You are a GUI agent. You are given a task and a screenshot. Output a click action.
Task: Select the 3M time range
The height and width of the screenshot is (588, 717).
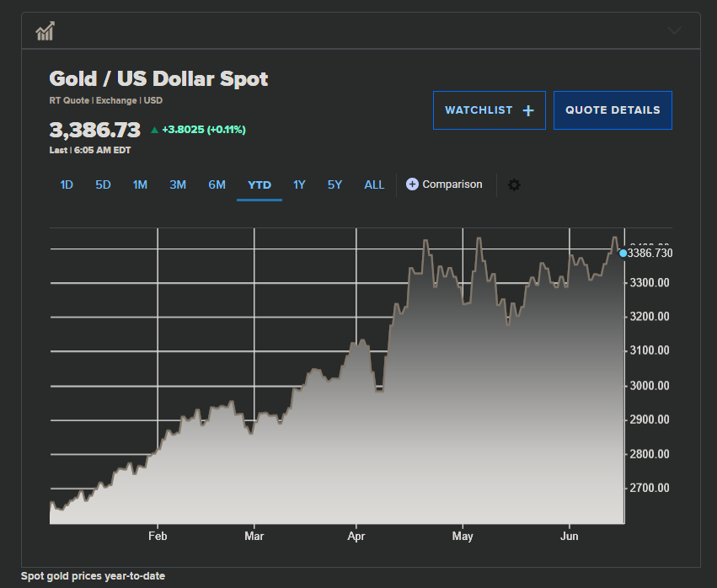pos(177,184)
